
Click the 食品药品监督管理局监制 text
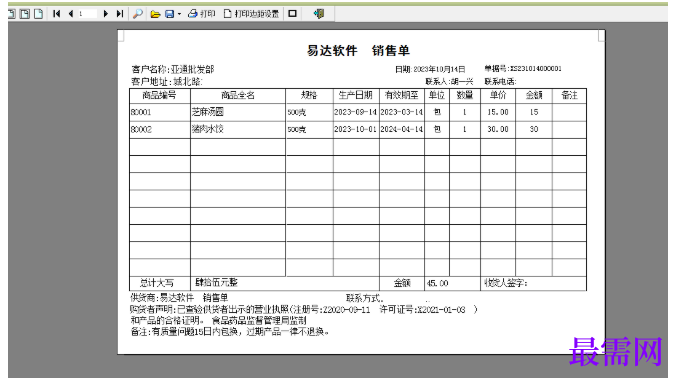(x=259, y=320)
